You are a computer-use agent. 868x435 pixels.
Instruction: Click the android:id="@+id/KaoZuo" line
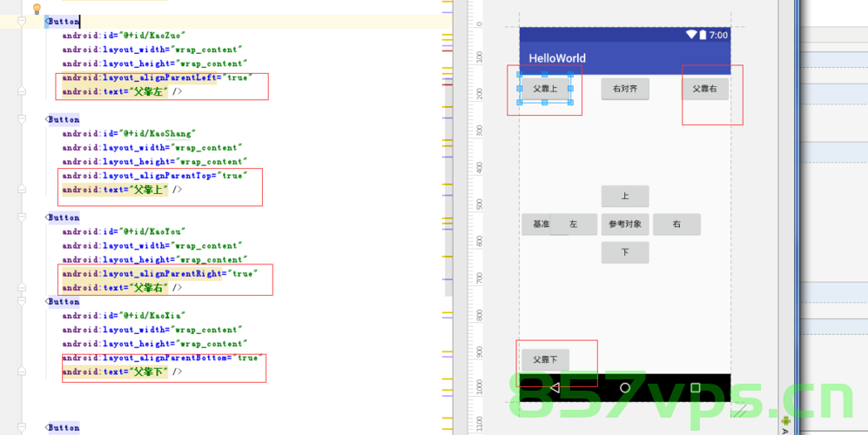tap(124, 36)
